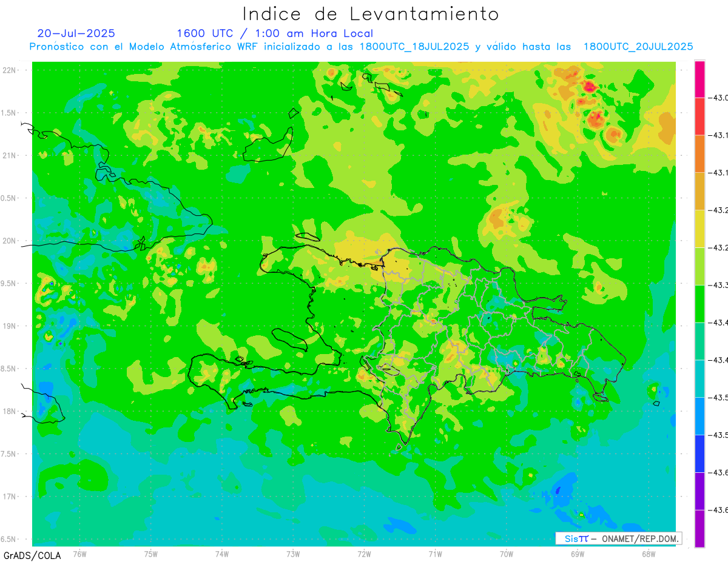This screenshot has width=728, height=562.
Task: Click the initialization time '1800UTC_18JUL2025'
Action: pyautogui.click(x=414, y=47)
